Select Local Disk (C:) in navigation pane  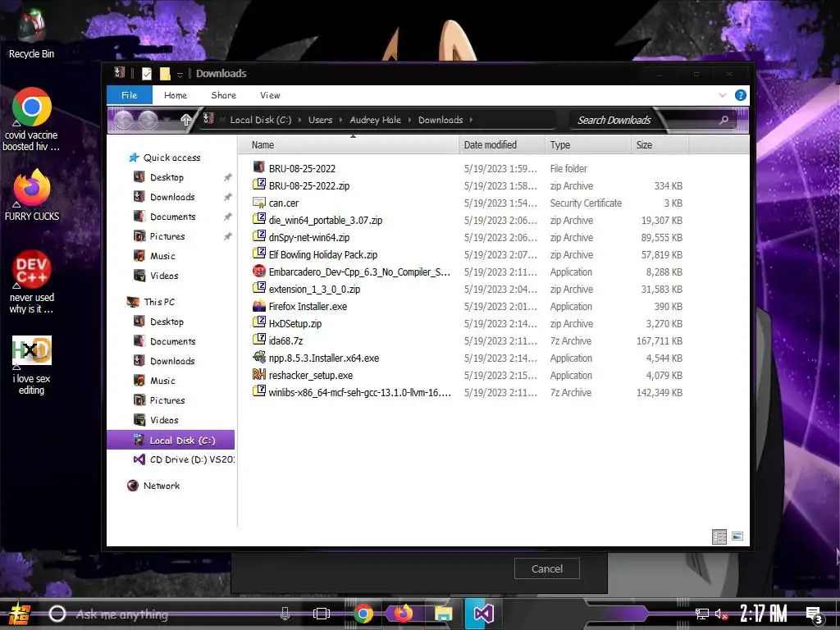171,440
